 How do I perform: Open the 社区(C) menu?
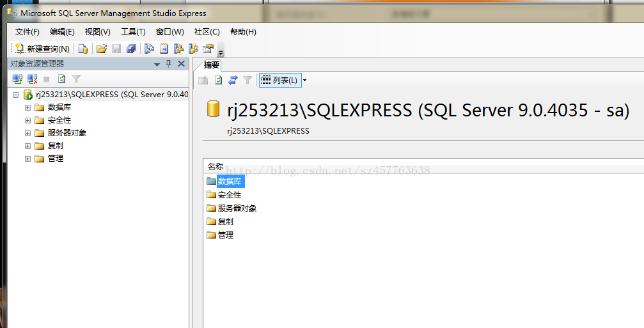click(x=207, y=32)
